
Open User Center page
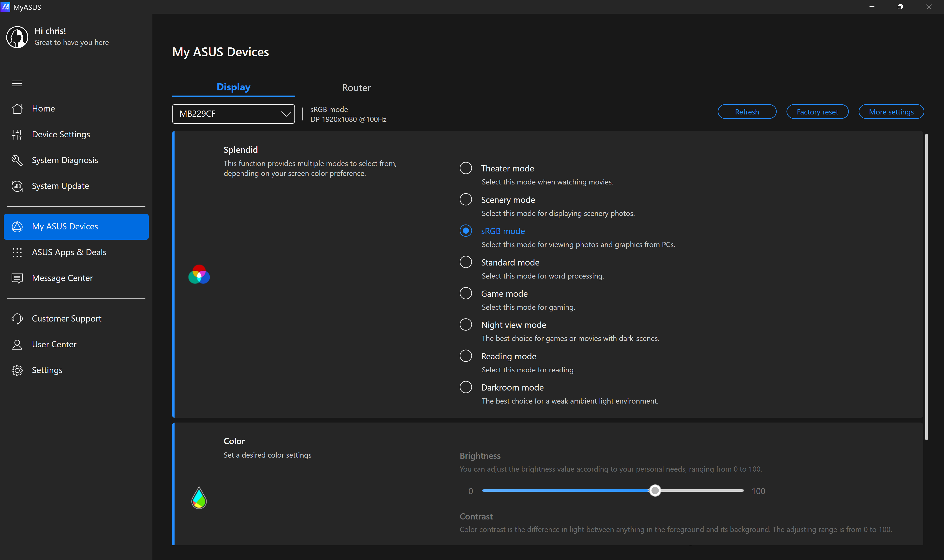76,345
